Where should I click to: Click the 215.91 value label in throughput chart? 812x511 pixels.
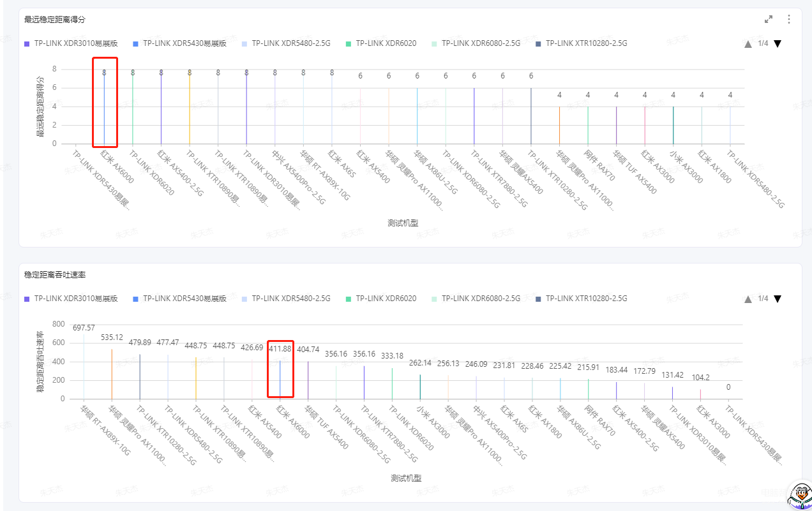click(x=589, y=367)
